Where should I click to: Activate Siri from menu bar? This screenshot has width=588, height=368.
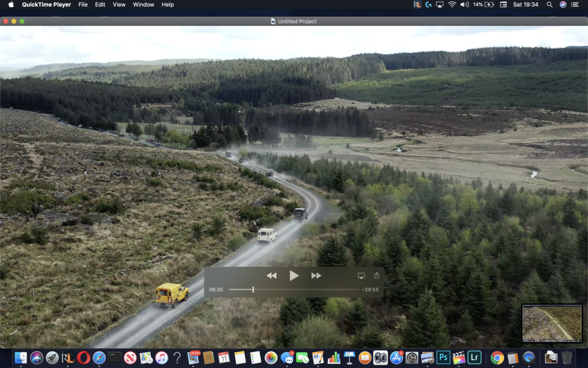pyautogui.click(x=563, y=5)
